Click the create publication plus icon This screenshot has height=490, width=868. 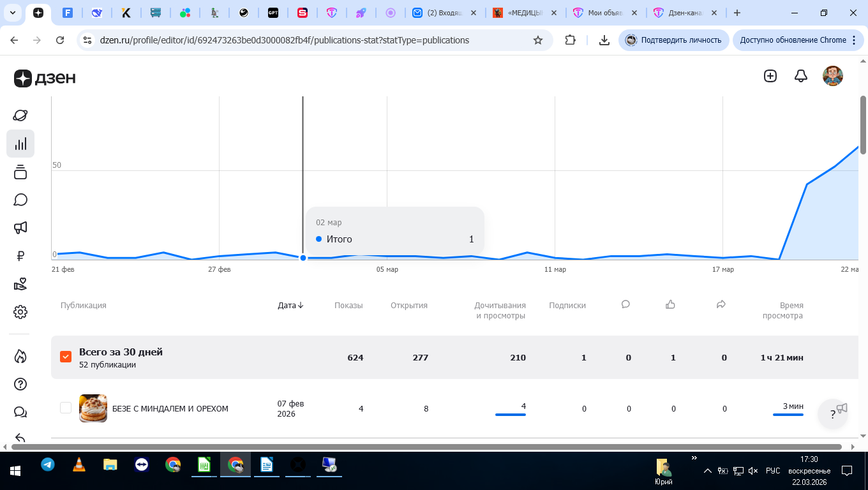[x=770, y=76]
